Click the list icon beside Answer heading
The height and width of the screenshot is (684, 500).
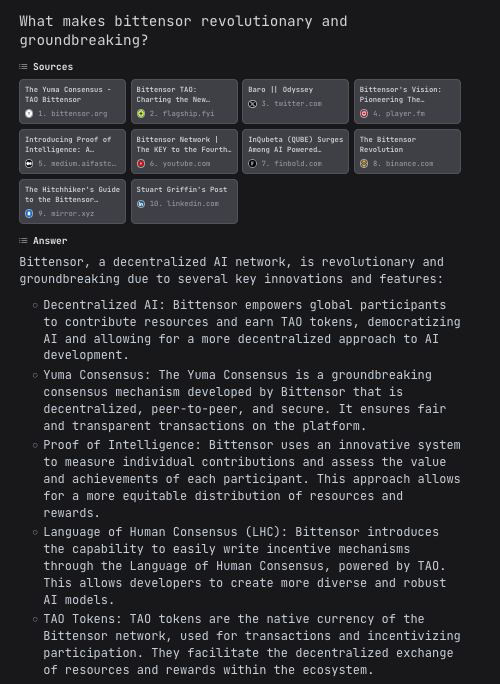pyautogui.click(x=23, y=241)
